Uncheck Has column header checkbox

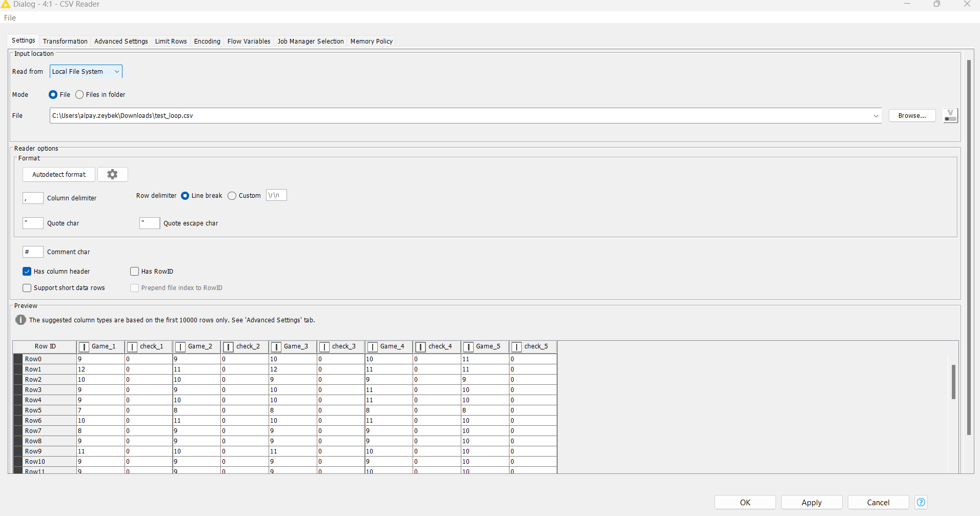[x=27, y=272]
